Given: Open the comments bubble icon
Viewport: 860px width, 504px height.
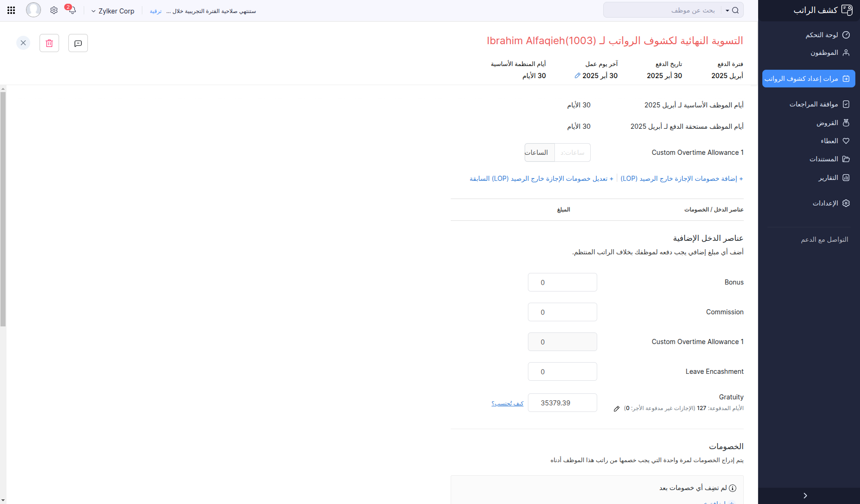Looking at the screenshot, I should point(78,43).
